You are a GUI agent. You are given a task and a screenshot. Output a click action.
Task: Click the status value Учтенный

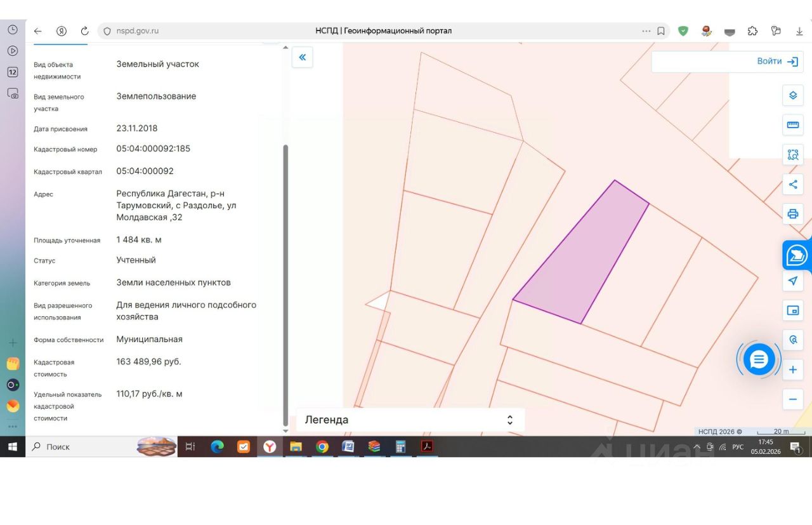pos(136,260)
